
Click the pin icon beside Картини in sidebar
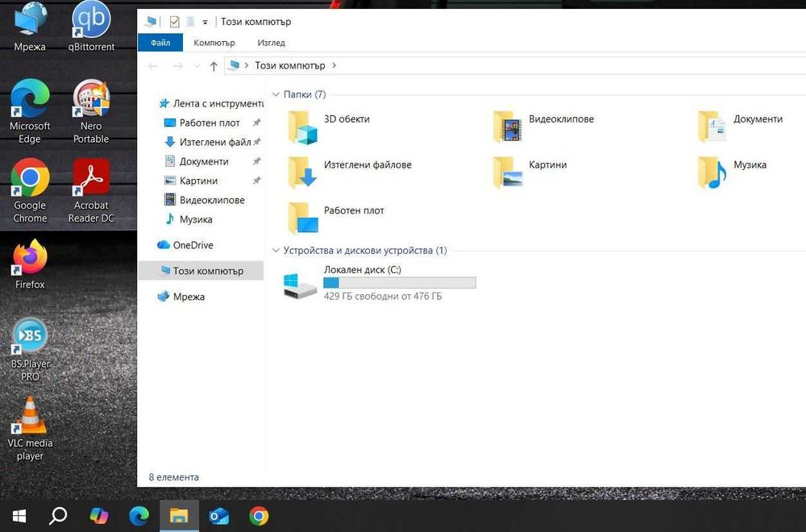click(256, 181)
